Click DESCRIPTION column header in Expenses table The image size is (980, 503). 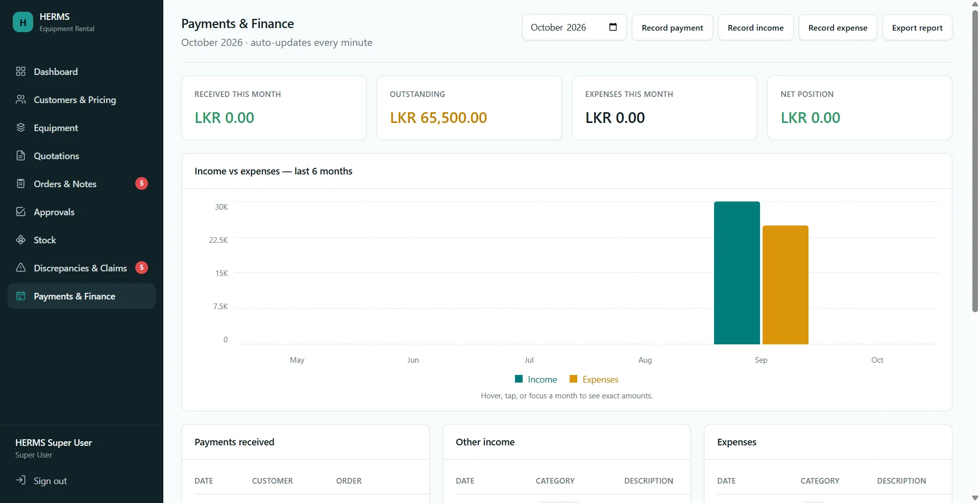901,481
